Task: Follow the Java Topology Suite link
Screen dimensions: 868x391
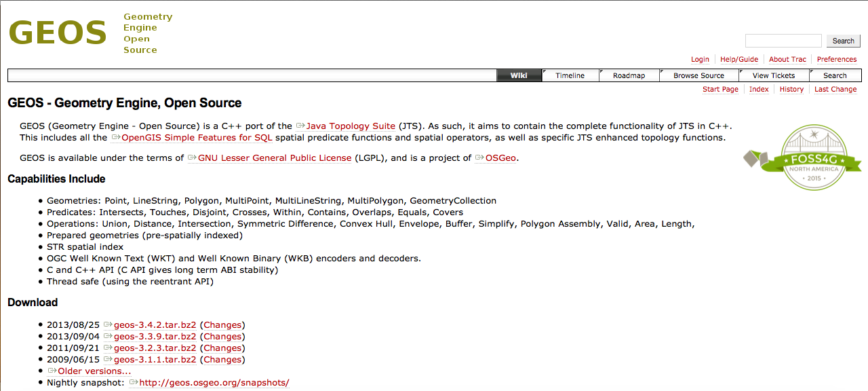Action: coord(346,126)
